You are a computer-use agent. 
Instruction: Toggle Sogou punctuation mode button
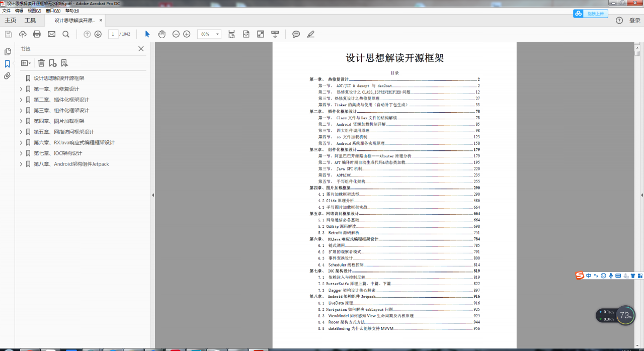tap(596, 275)
